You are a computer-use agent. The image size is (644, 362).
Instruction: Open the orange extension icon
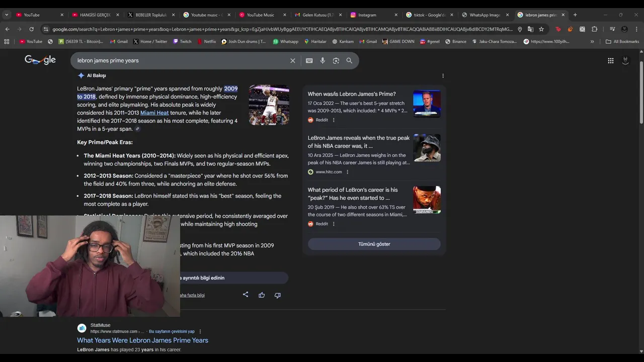[x=570, y=29]
